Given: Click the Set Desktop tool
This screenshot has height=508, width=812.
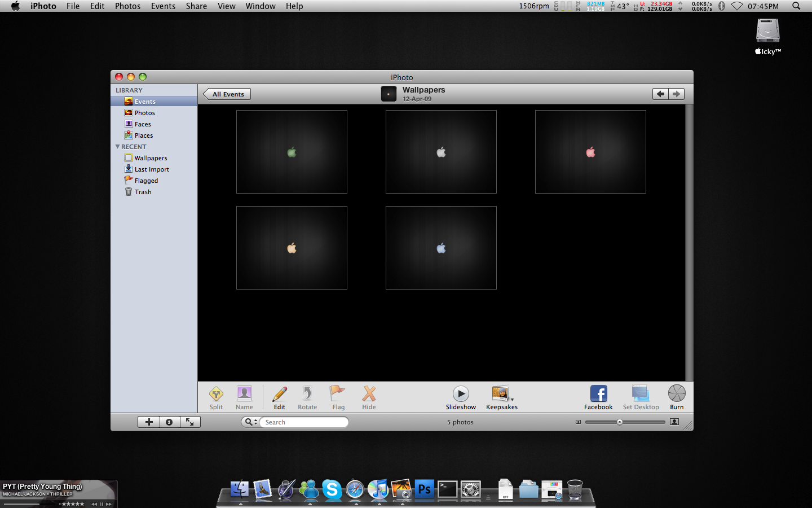Looking at the screenshot, I should 641,397.
